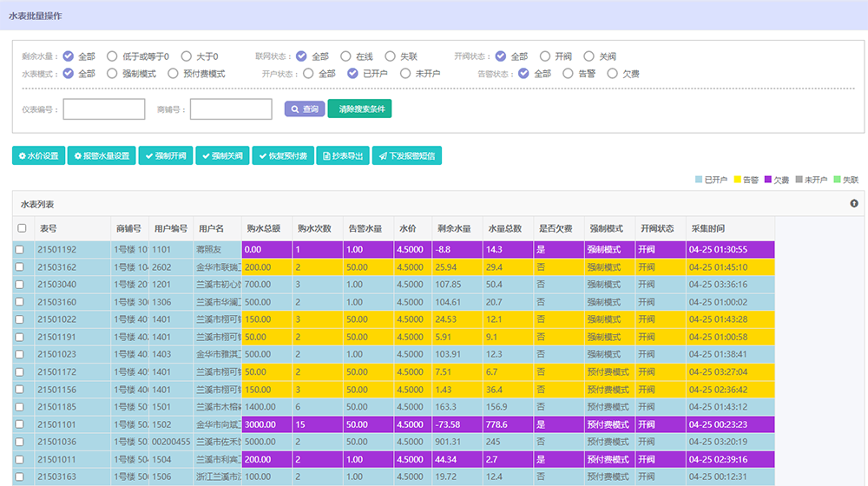Collapse the 水表列表 panel arrow icon
868x486 pixels.
(x=853, y=203)
